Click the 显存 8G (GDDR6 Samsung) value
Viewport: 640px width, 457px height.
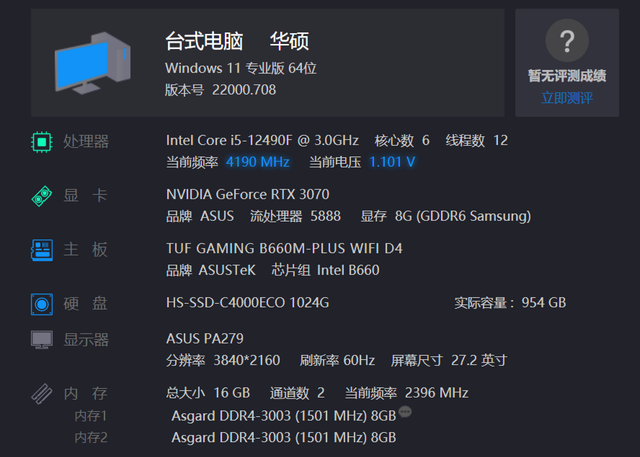[x=446, y=216]
